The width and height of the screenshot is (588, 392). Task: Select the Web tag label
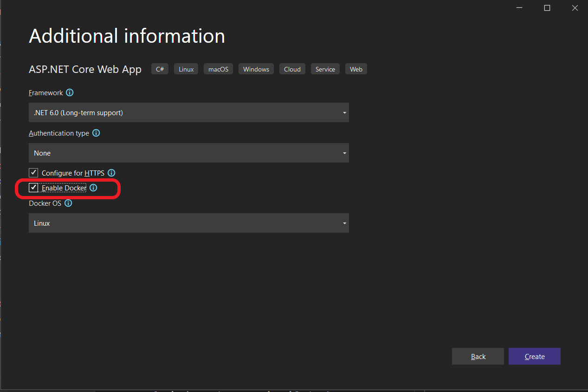pos(356,69)
